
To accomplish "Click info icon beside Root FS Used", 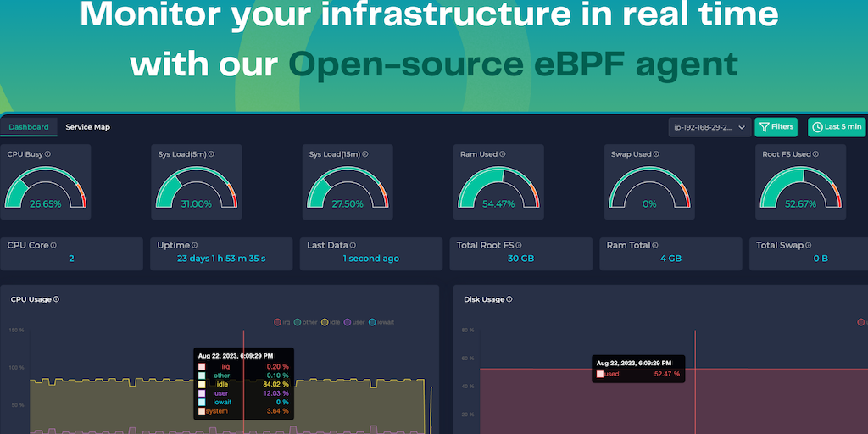I will click(x=815, y=154).
